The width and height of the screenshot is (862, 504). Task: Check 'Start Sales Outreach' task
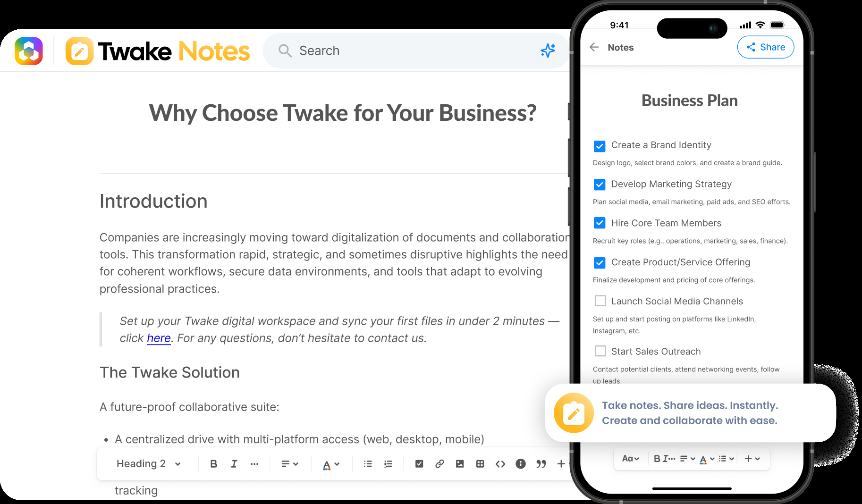[600, 351]
